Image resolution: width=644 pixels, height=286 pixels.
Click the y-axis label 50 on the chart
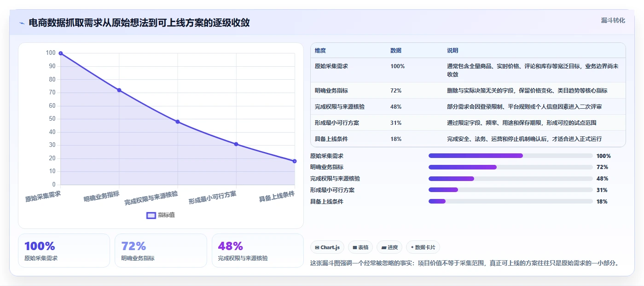[52, 119]
